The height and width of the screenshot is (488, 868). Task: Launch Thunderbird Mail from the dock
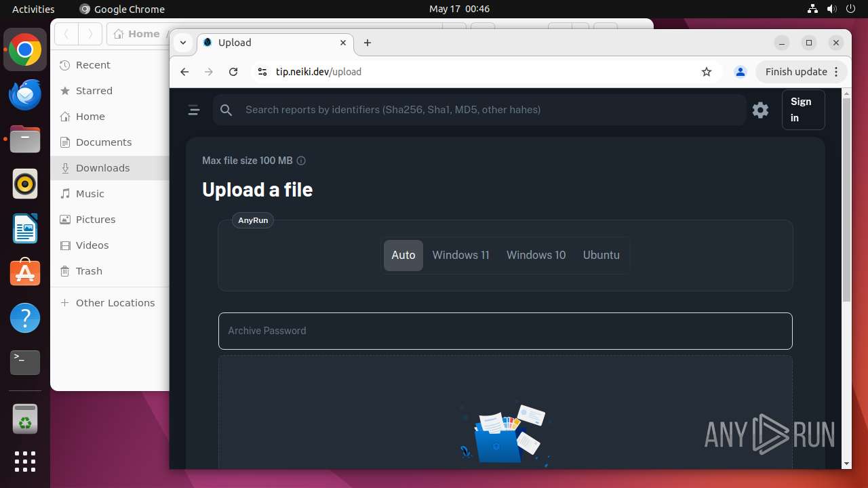[25, 95]
